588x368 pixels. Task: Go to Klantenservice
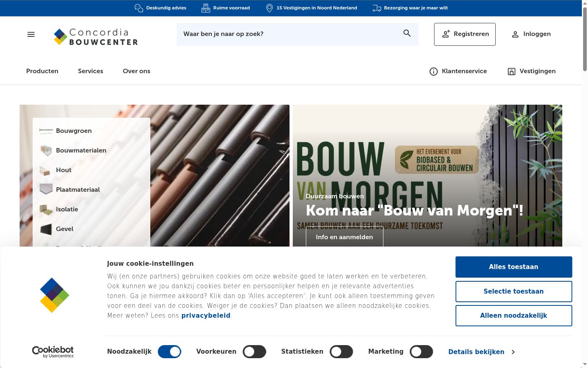click(458, 71)
